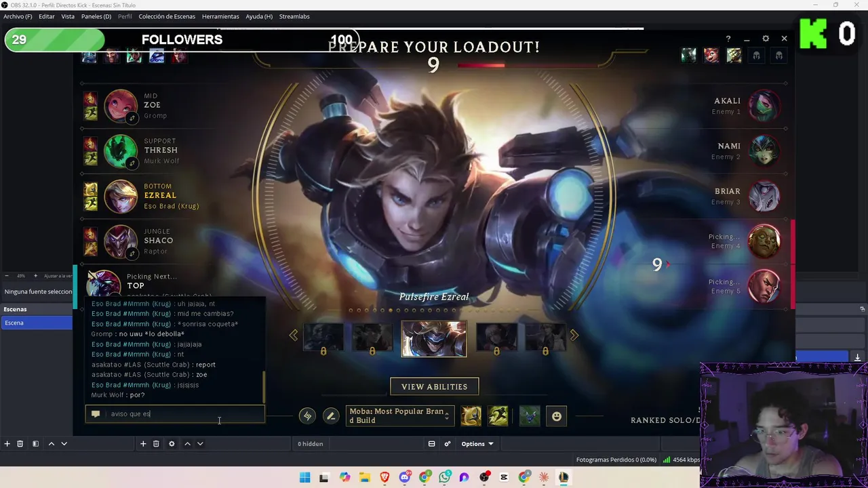Click the Akali enemy portrait
The height and width of the screenshot is (488, 868).
[764, 106]
